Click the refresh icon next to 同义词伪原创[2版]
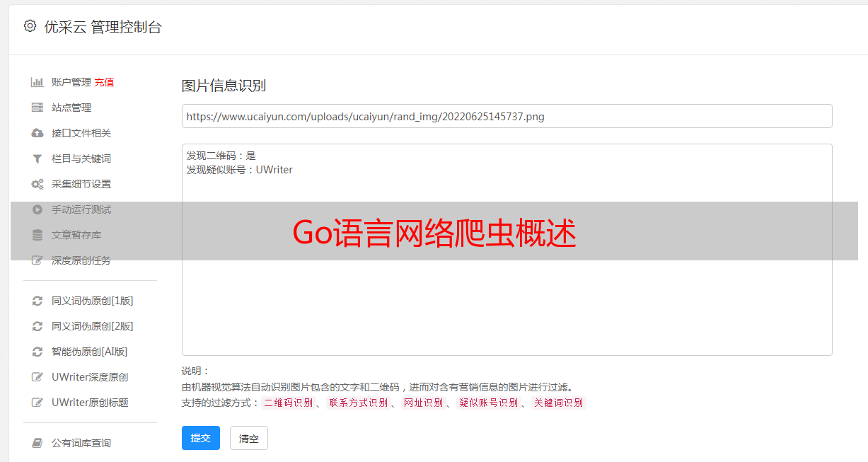 37,326
